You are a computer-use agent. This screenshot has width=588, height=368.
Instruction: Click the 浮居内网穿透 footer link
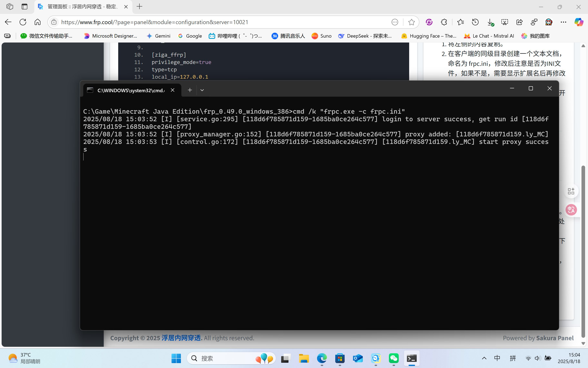click(182, 338)
